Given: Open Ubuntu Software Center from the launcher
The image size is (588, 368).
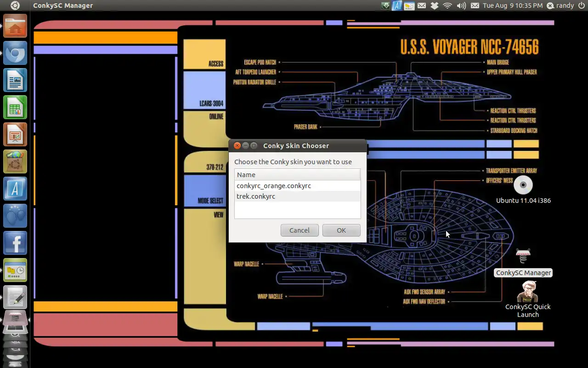Looking at the screenshot, I should click(15, 161).
